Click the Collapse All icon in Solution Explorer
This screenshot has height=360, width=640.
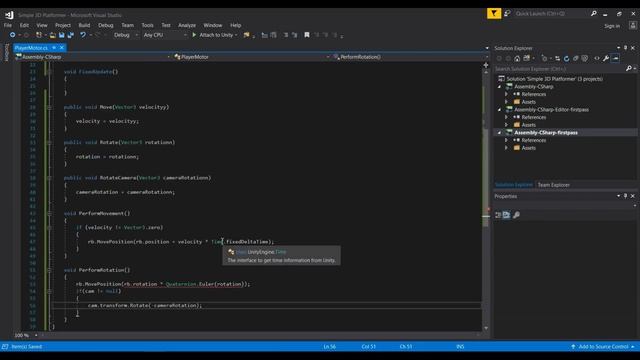pyautogui.click(x=576, y=58)
